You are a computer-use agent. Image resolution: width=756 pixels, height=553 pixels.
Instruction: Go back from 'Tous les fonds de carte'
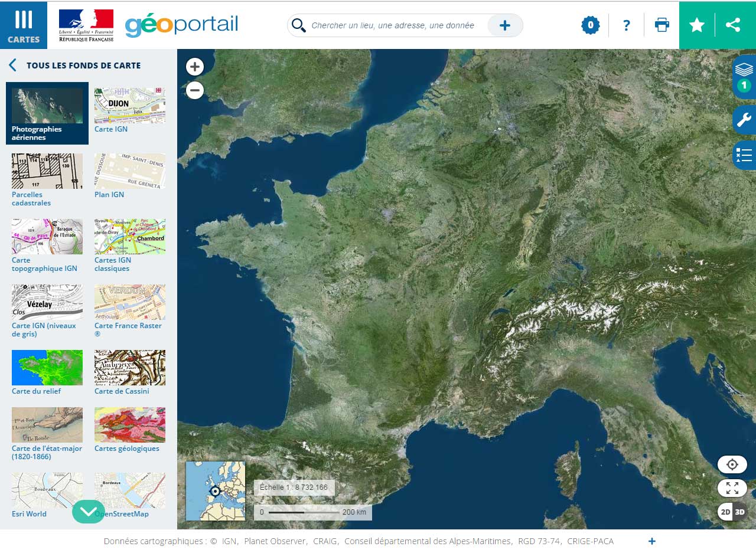[x=12, y=65]
